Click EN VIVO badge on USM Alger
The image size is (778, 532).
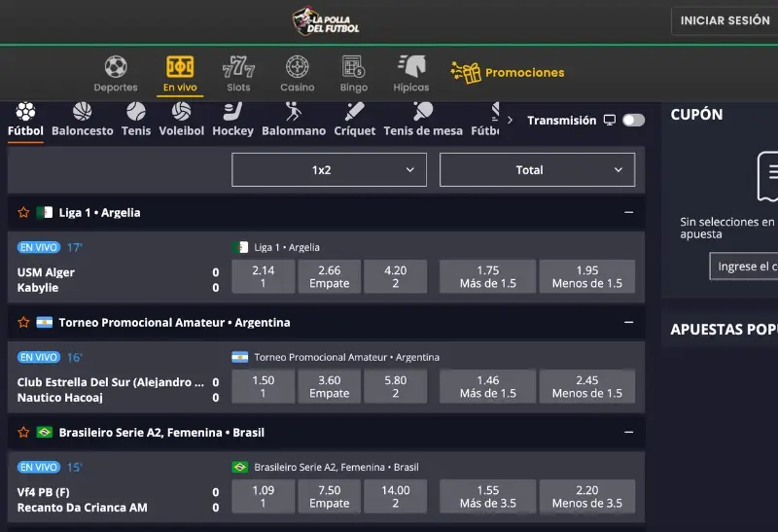click(39, 247)
